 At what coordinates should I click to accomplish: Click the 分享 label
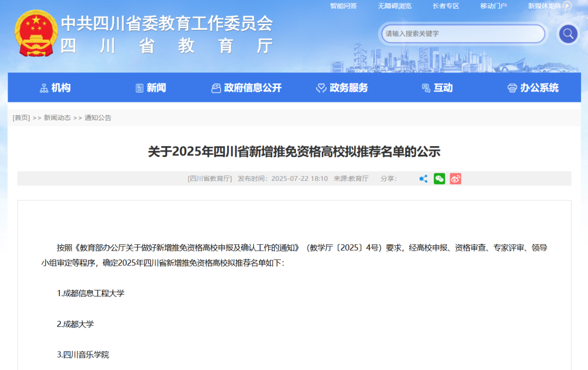(x=389, y=179)
